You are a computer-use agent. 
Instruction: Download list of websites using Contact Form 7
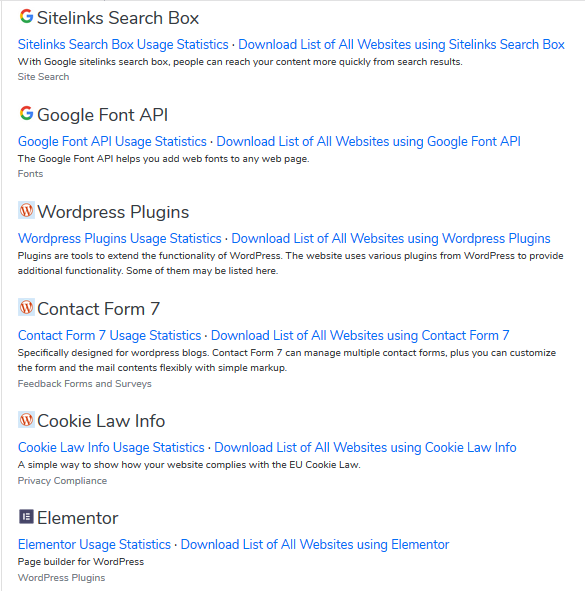(x=360, y=335)
